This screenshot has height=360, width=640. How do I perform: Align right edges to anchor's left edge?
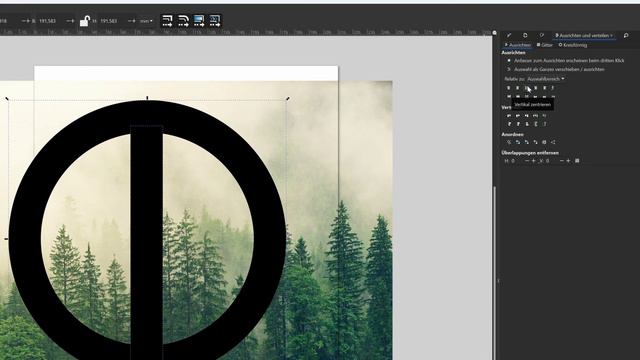[x=509, y=88]
